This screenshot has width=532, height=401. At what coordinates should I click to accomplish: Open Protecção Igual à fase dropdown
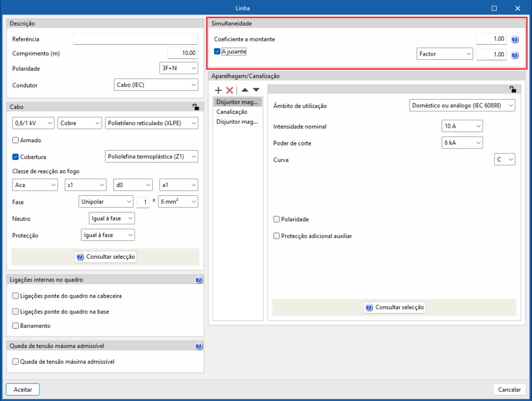pos(108,235)
